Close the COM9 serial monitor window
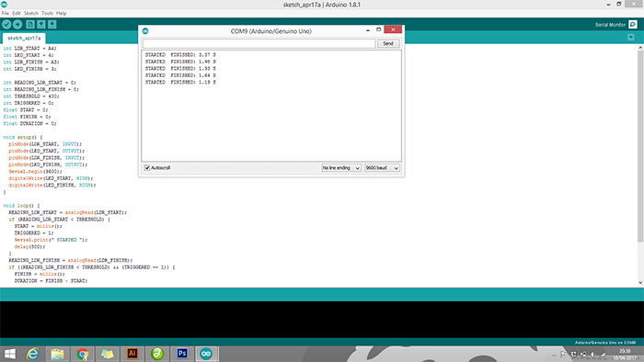644x362 pixels. [x=393, y=29]
